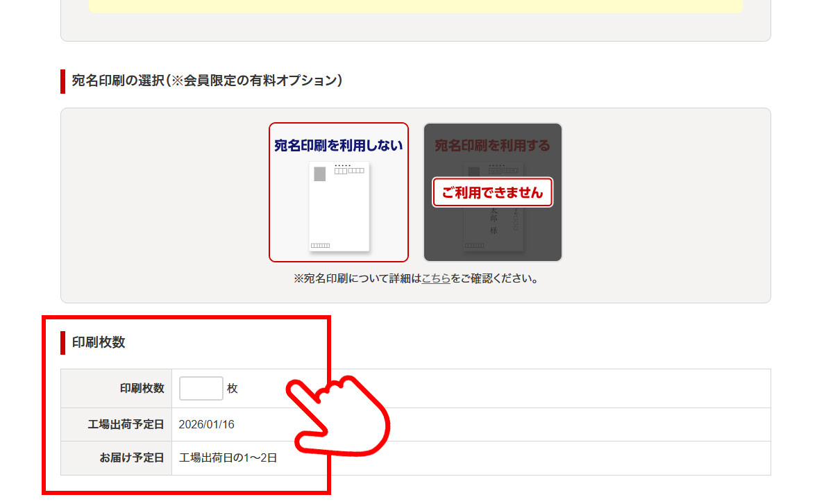Click the 印刷枚数 row label in the table

pos(142,389)
